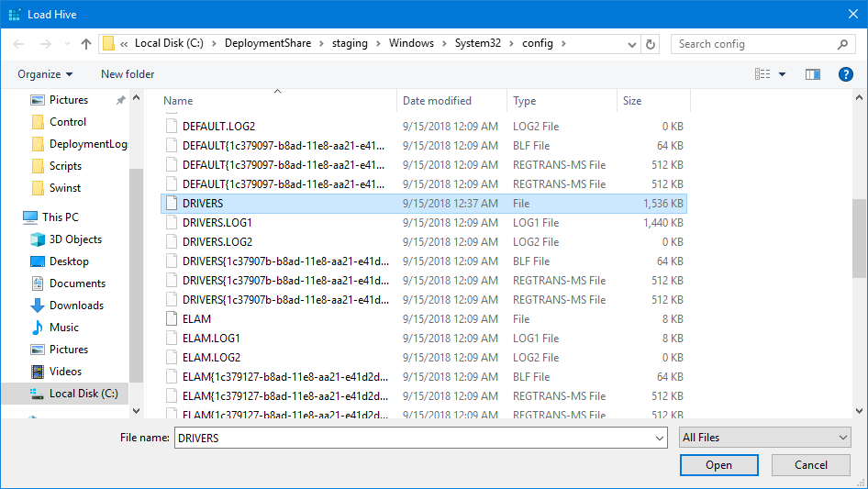
Task: Sort by Date modified column header
Action: click(x=437, y=101)
